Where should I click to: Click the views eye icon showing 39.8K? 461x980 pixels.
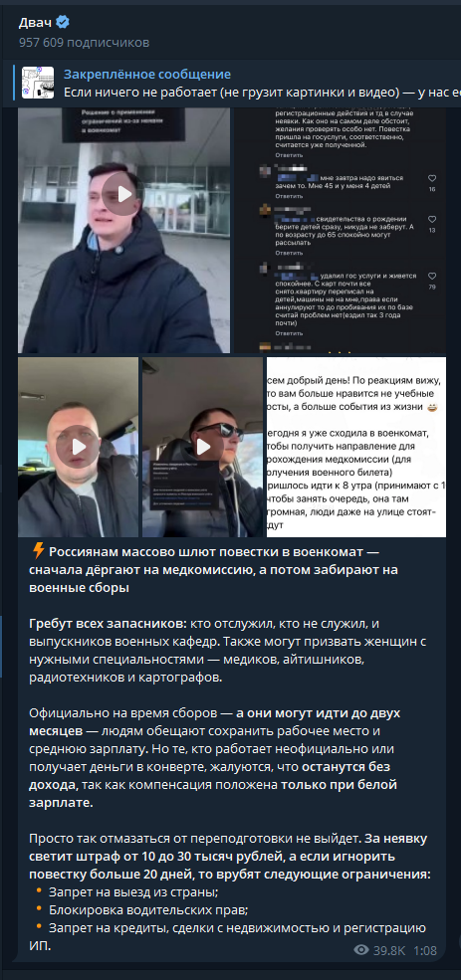[x=360, y=950]
